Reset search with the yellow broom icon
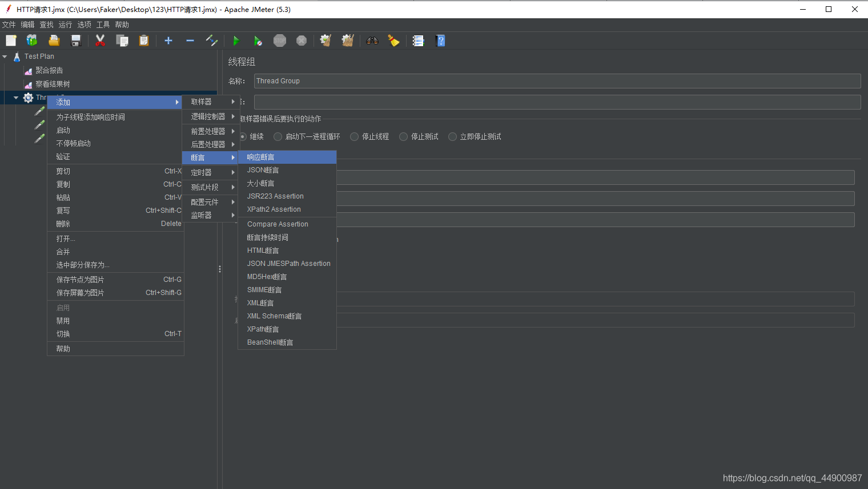This screenshot has width=868, height=489. pos(394,41)
